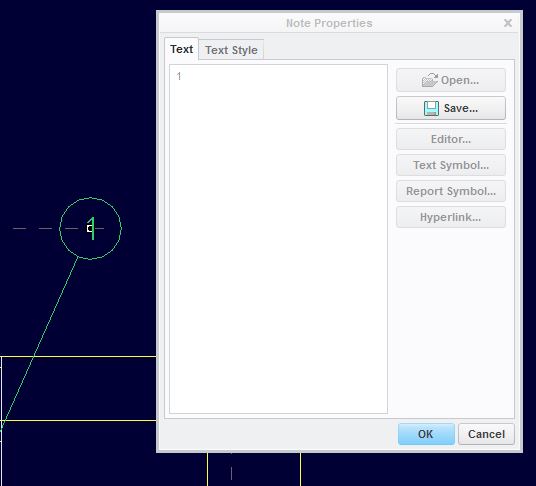The image size is (536, 486).
Task: Add a Hyperlink... to the note
Action: 451,217
